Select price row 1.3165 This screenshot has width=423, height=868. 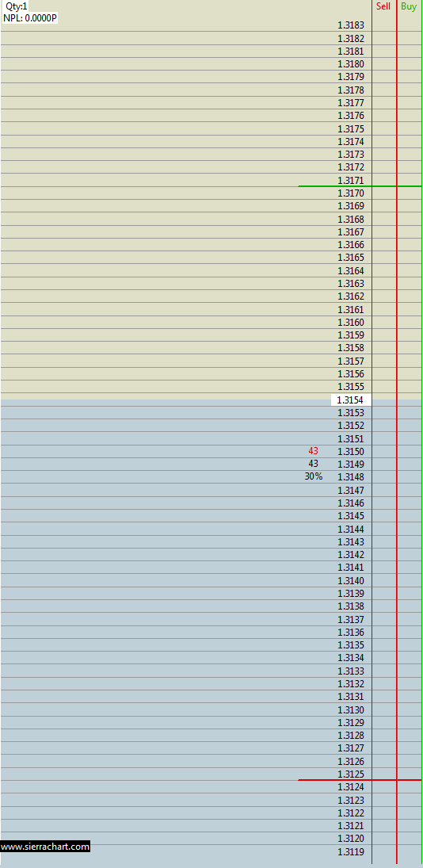(211, 258)
